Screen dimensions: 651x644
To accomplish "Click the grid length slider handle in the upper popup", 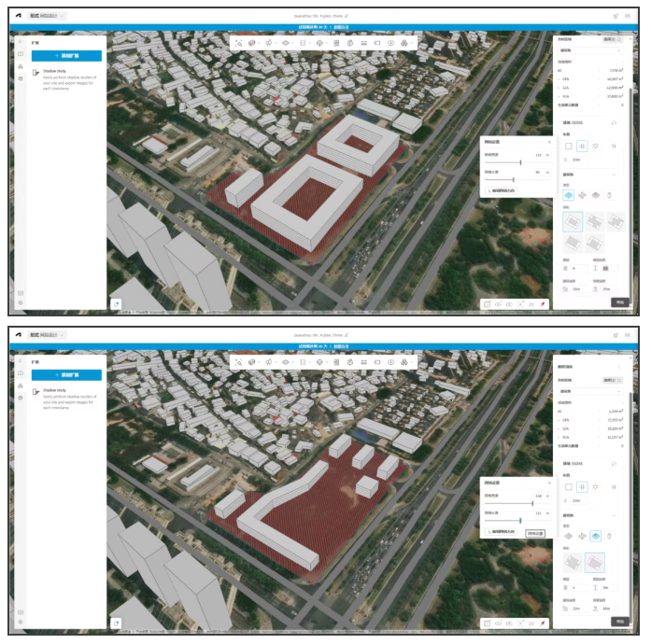I will pos(514,180).
